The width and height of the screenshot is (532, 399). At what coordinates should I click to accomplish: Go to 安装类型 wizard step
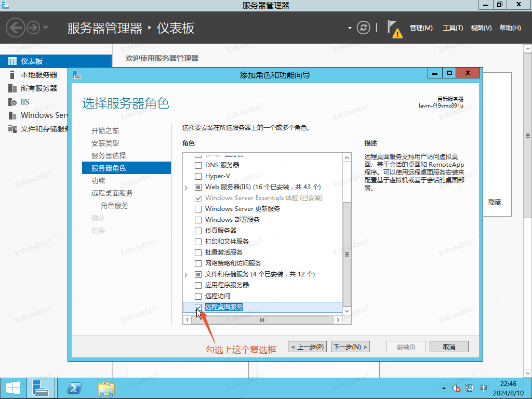pyautogui.click(x=105, y=143)
